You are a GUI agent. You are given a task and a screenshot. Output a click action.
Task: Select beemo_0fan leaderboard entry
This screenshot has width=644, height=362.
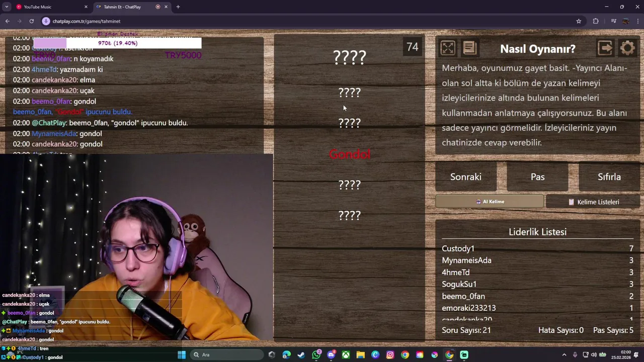click(537, 296)
